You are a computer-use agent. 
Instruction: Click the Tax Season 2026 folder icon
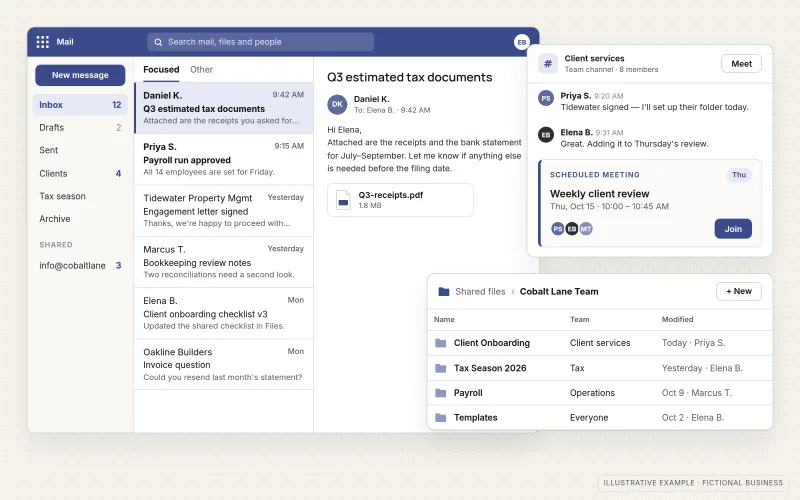tap(440, 368)
